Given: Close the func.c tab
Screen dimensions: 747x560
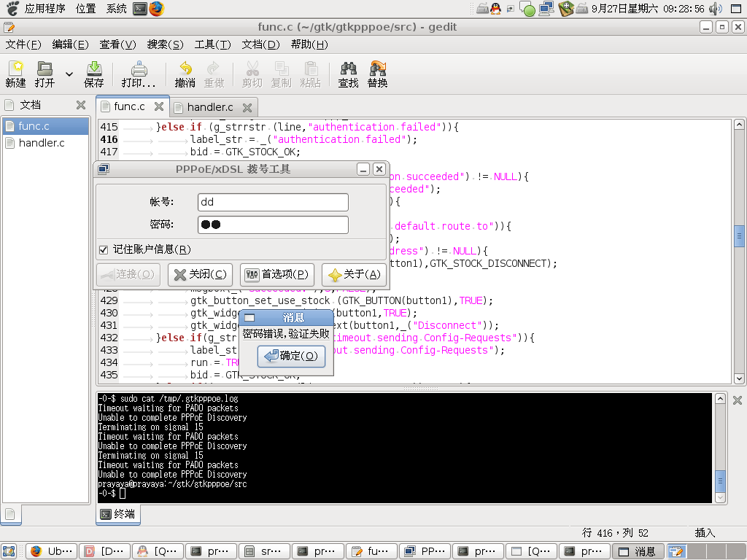Looking at the screenshot, I should tap(159, 106).
